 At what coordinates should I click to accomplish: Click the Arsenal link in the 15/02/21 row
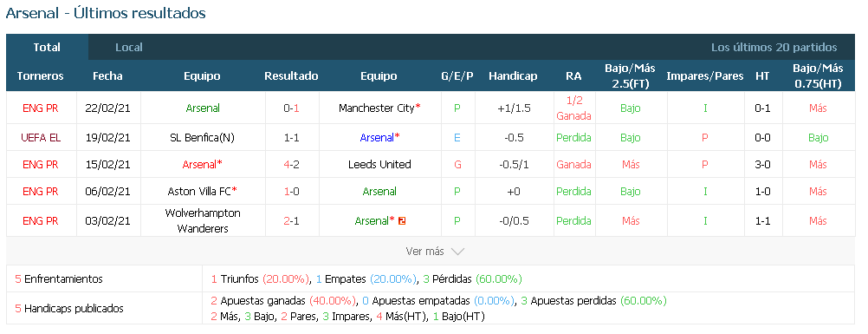pos(200,164)
